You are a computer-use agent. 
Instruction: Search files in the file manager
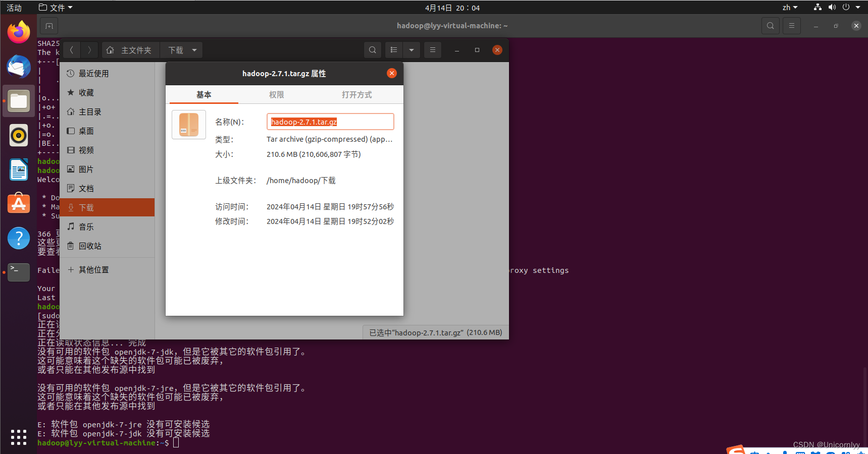[373, 50]
